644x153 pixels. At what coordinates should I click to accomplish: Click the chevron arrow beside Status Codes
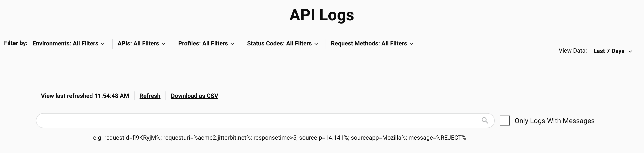point(316,44)
